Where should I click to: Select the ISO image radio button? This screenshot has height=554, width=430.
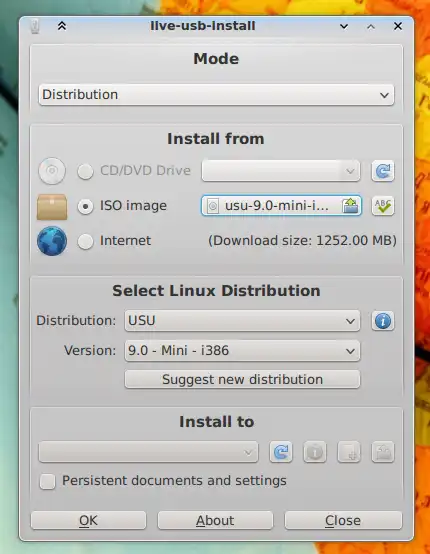86,206
